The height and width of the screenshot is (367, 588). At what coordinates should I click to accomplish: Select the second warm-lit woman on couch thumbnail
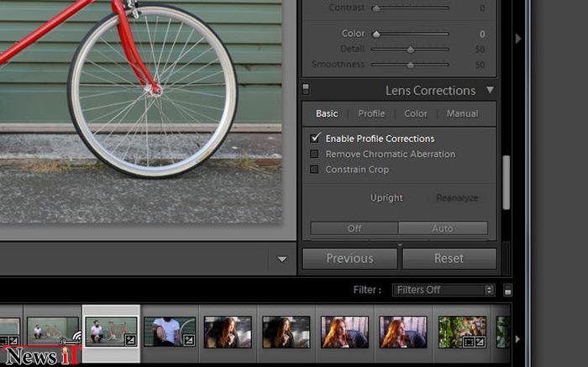403,332
